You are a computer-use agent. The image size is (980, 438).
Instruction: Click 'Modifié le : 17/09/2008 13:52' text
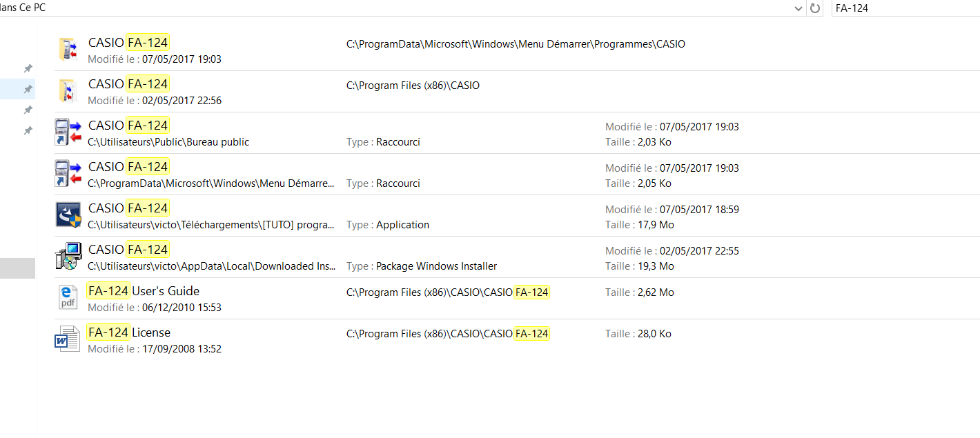click(x=155, y=349)
